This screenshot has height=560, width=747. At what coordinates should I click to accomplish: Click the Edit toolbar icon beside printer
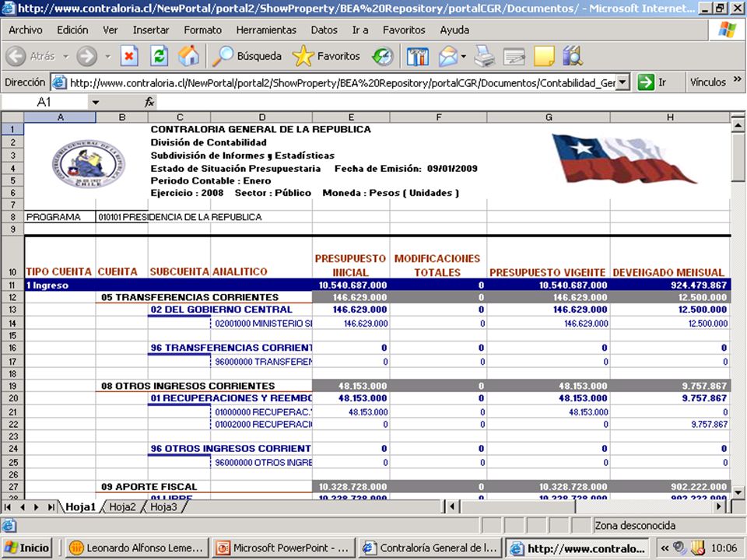coord(514,56)
